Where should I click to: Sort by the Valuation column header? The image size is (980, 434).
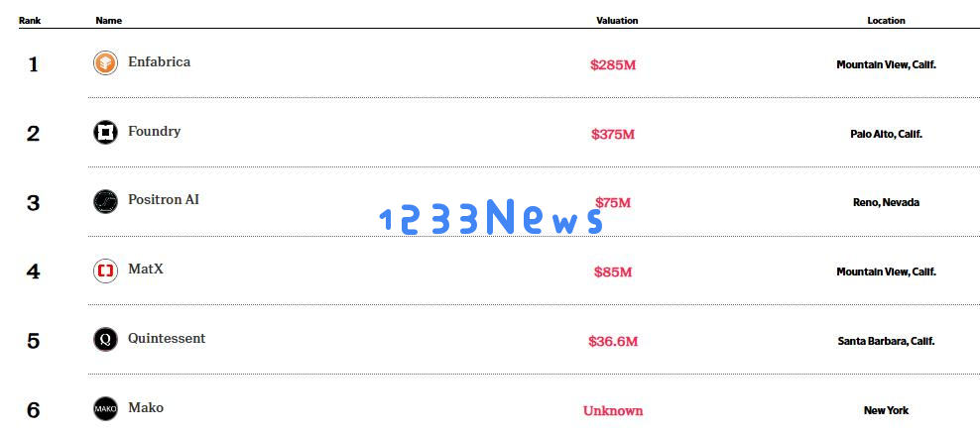(617, 21)
